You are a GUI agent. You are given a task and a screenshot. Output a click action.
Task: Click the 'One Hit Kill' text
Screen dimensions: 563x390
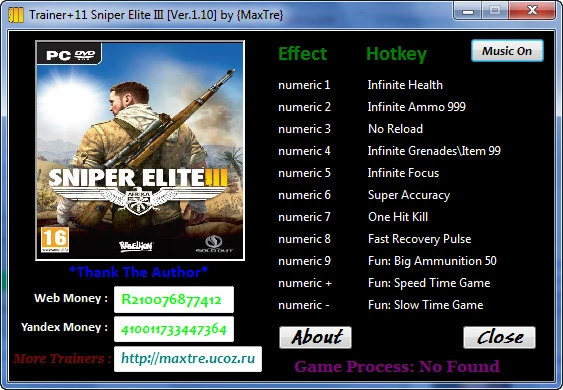point(398,217)
